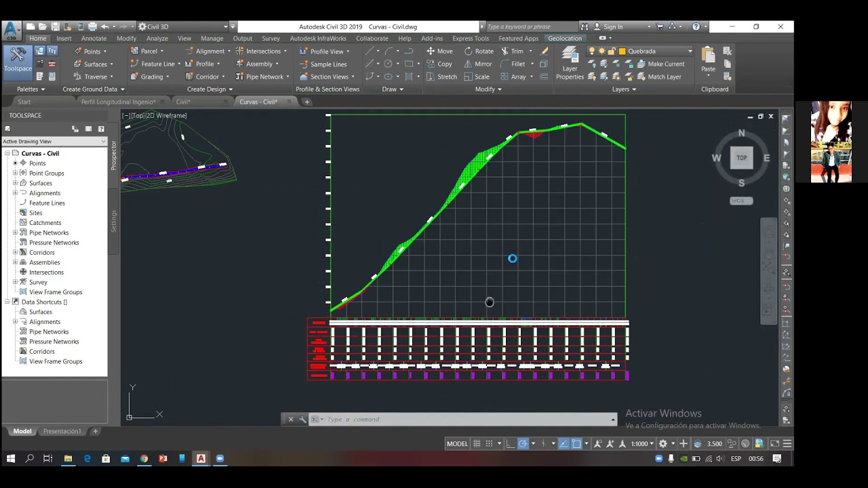Click Make Current layer button
868x488 pixels.
point(660,64)
